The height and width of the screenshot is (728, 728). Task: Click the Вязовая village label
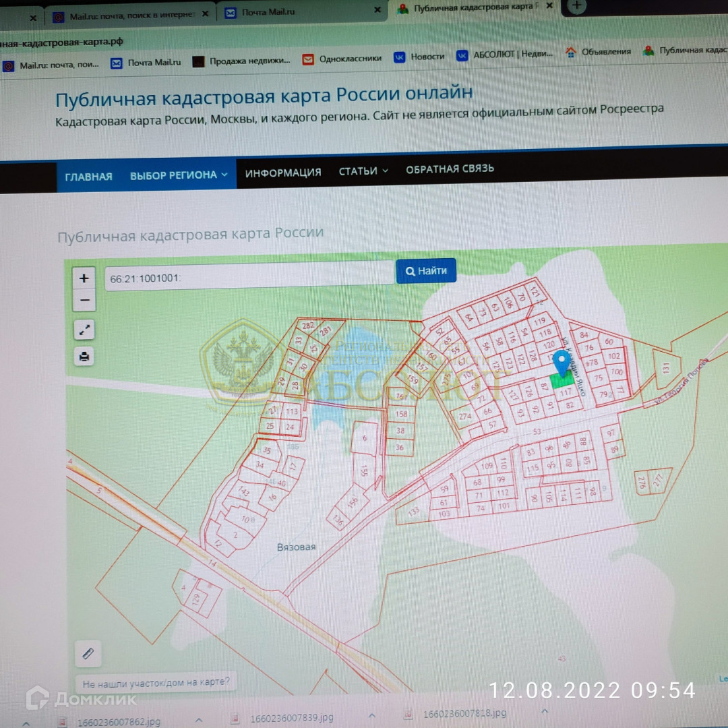pyautogui.click(x=296, y=547)
